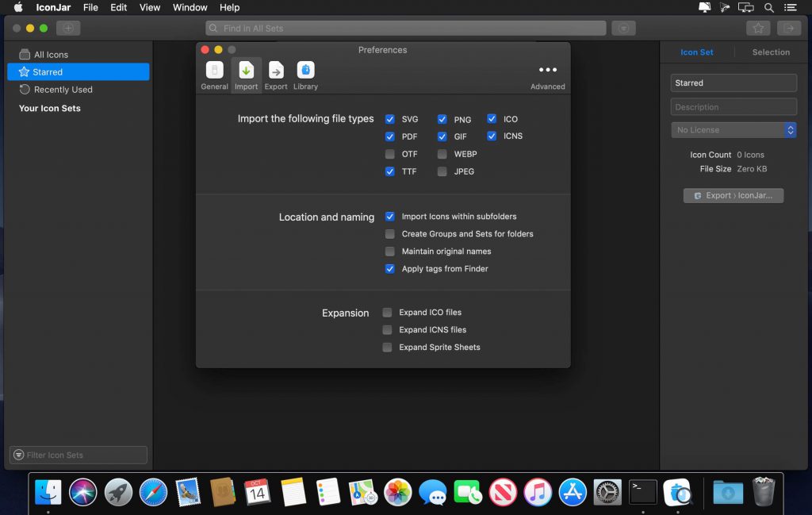Open App Store from the Dock
The image size is (812, 515).
(573, 492)
